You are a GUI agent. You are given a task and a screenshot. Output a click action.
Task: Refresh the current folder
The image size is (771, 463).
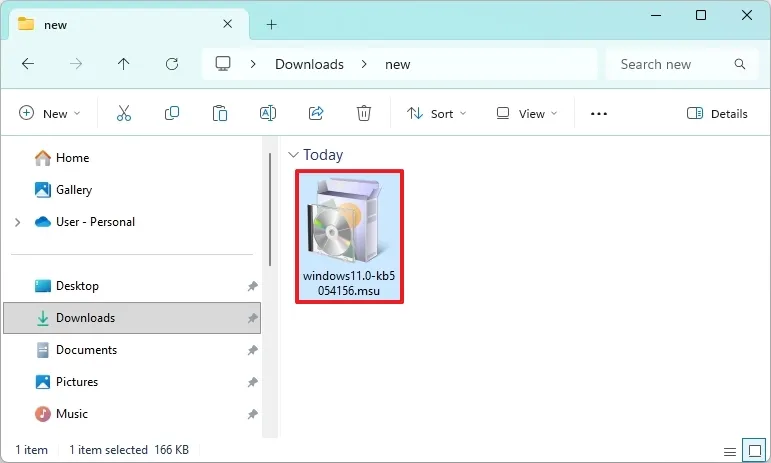[x=172, y=64]
